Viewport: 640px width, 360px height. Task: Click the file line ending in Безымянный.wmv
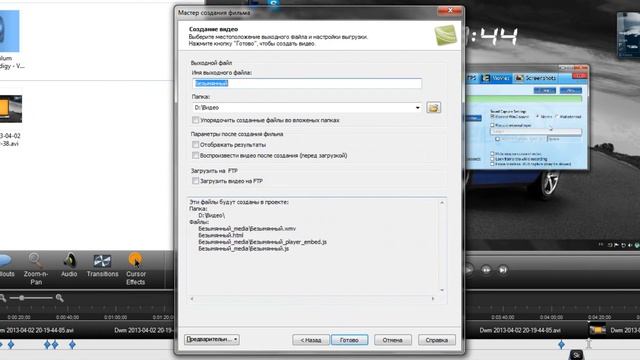pos(247,229)
